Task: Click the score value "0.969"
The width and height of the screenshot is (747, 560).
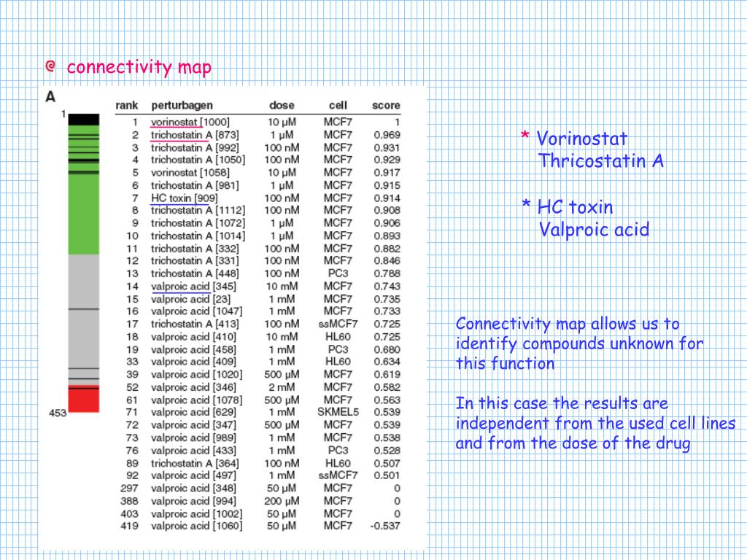Action: tap(387, 135)
